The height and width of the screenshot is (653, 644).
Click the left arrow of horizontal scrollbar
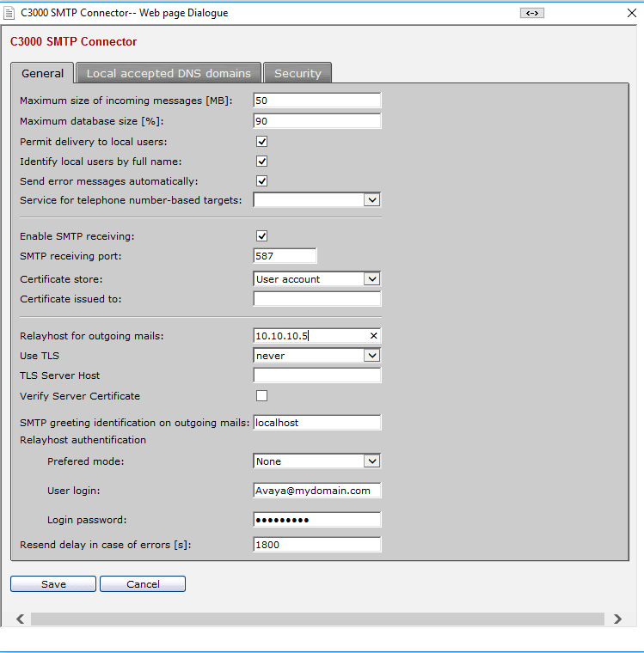(20, 619)
